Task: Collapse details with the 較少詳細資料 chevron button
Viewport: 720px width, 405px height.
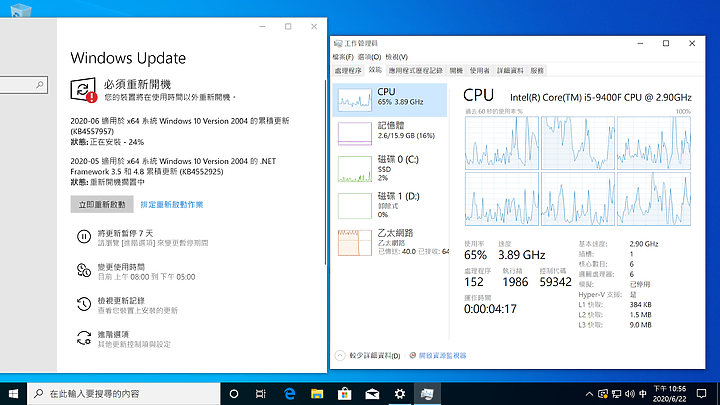Action: click(340, 355)
